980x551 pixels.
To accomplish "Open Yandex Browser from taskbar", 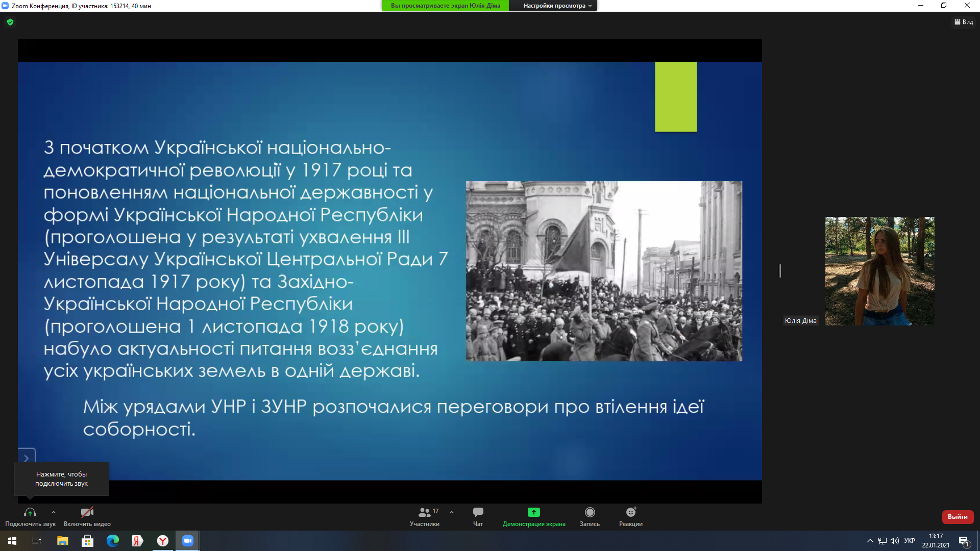I will pos(162,541).
